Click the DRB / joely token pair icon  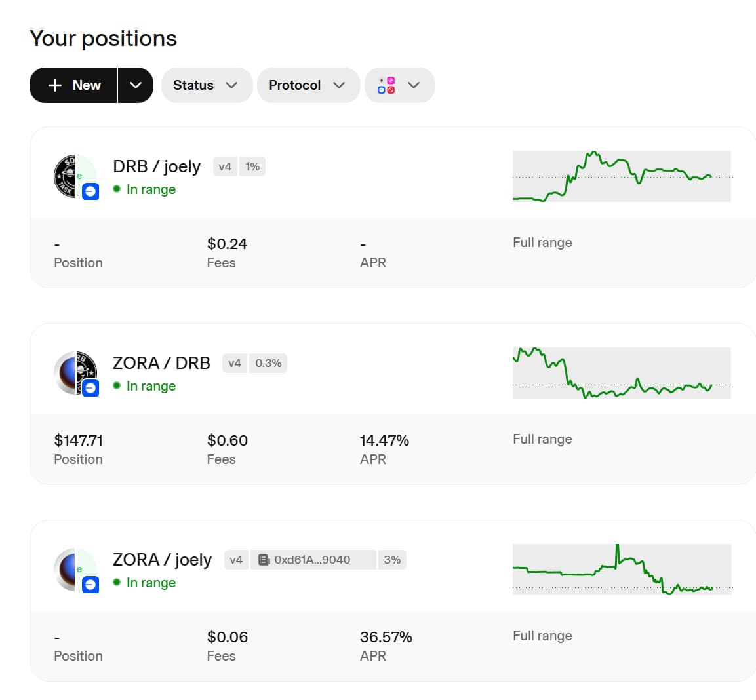[74, 176]
